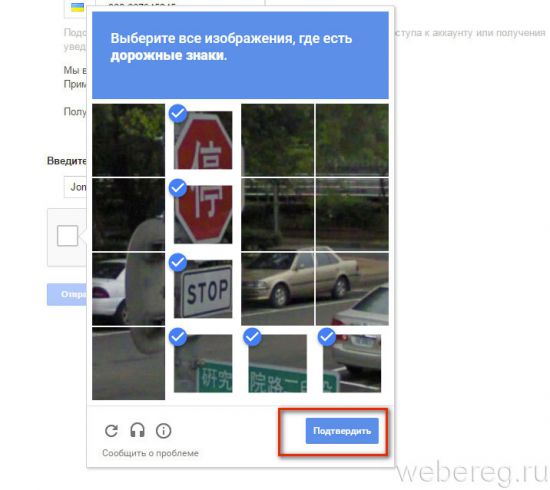Select the bottom-left gray road tile
The image size is (550, 490).
(x=128, y=363)
